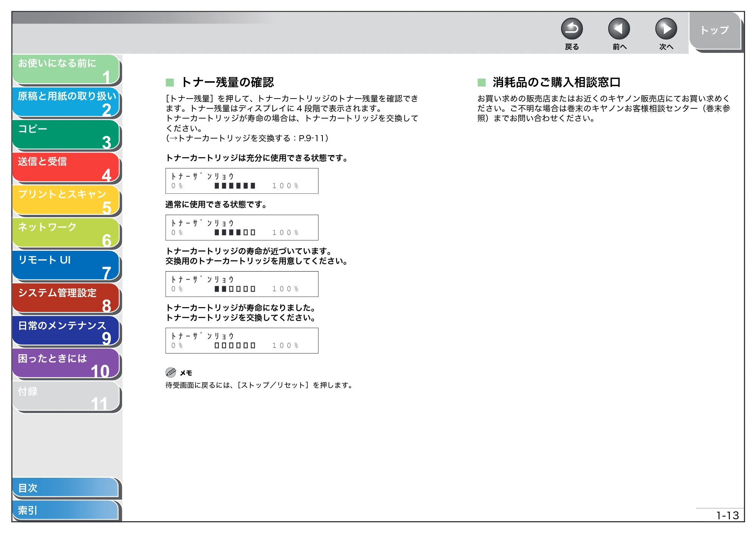The width and height of the screenshot is (756, 534).
Task: Click text 交換用のトナーカートリッジを用意してください。
Action: [x=257, y=261]
